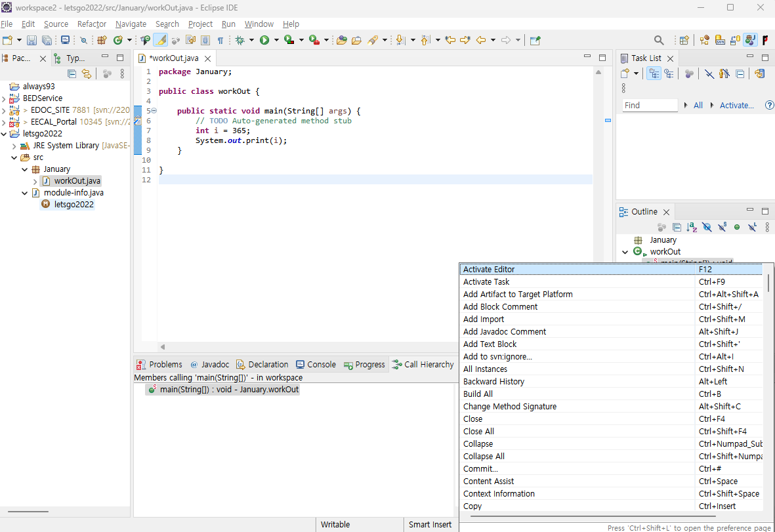Collapse the src folder in Package Explorer
775x532 pixels.
[x=14, y=157]
